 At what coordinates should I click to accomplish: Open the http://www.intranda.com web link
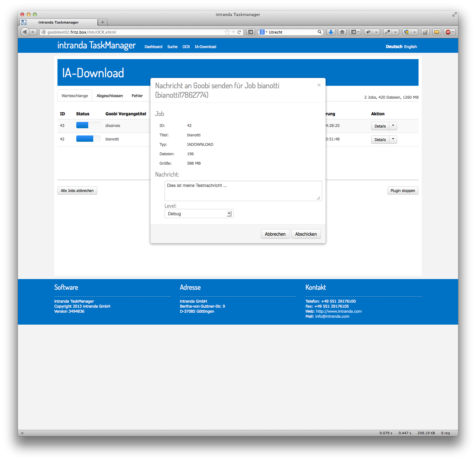click(x=339, y=311)
